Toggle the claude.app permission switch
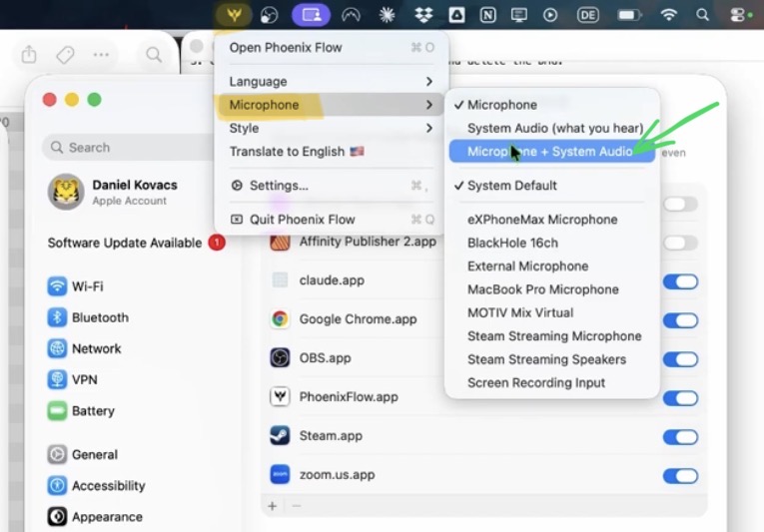The height and width of the screenshot is (532, 764). [680, 281]
